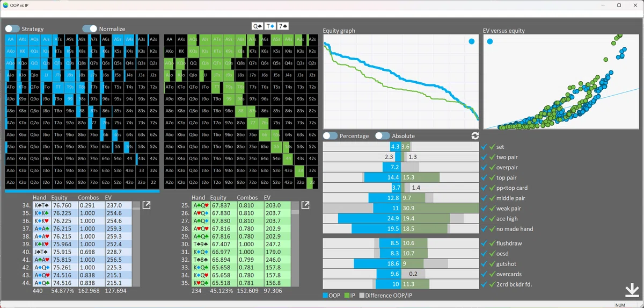Click the IP hand list scrollbar
This screenshot has width=644, height=308.
296,244
